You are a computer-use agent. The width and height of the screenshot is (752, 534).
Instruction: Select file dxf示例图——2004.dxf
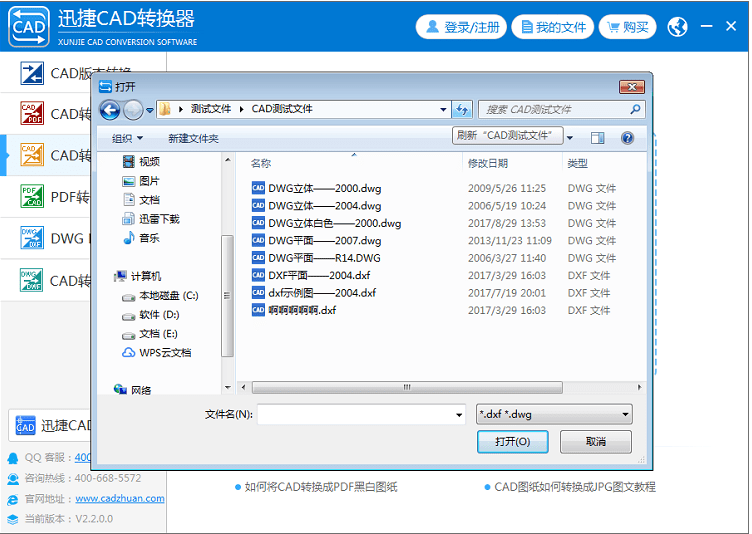click(314, 293)
